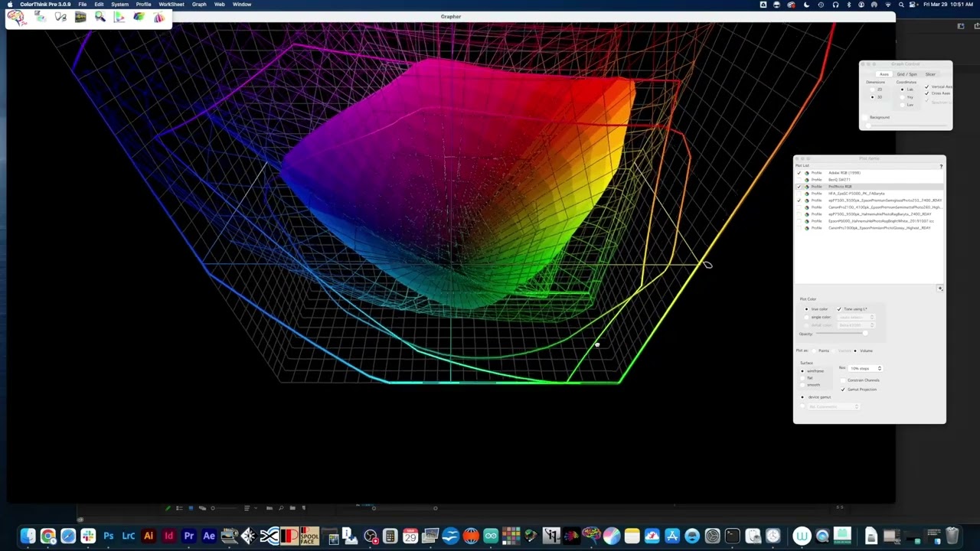Open the Profile Inspector brain icon in toolbar
This screenshot has height=551, width=980.
tap(16, 17)
